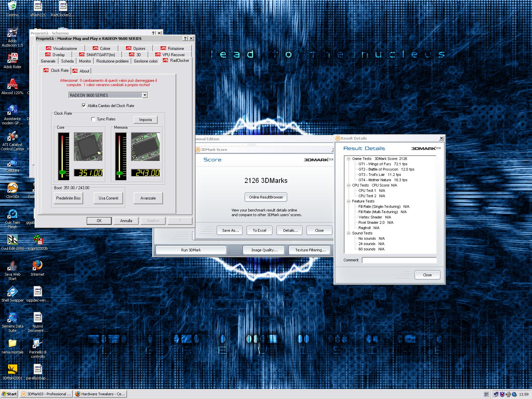This screenshot has height=399, width=532.
Task: Click the Memoria clock 243.00 display
Action: 146,173
